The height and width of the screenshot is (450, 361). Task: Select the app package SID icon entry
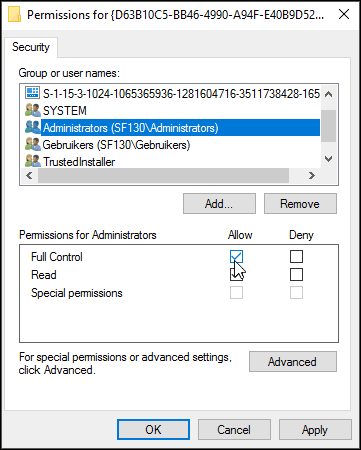32,93
